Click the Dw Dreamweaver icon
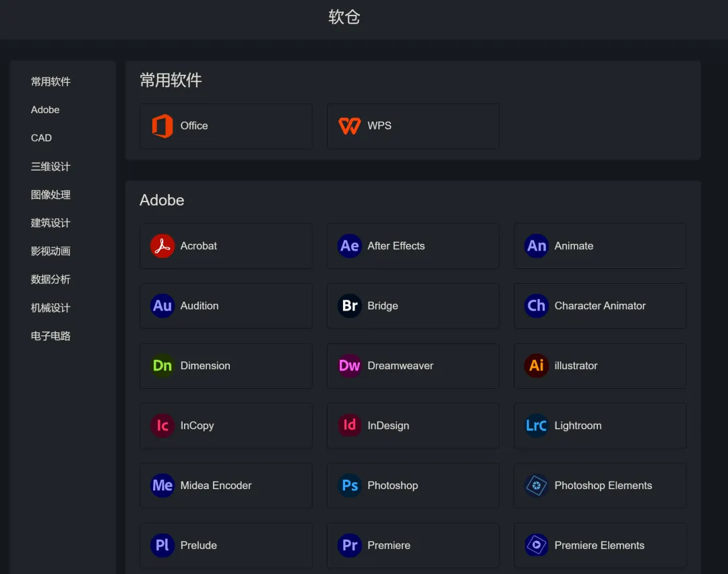Viewport: 728px width, 574px height. 350,366
